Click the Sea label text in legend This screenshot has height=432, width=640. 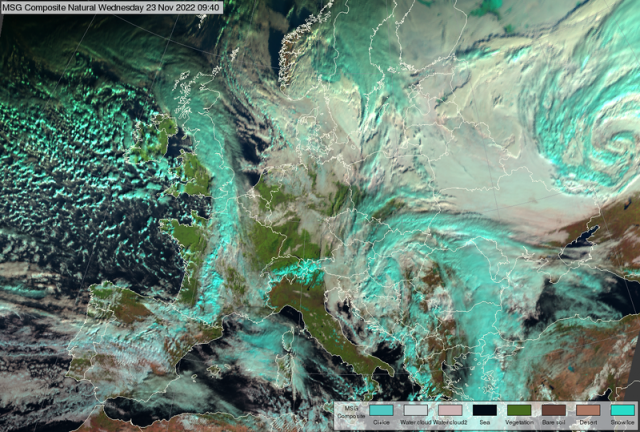point(485,424)
